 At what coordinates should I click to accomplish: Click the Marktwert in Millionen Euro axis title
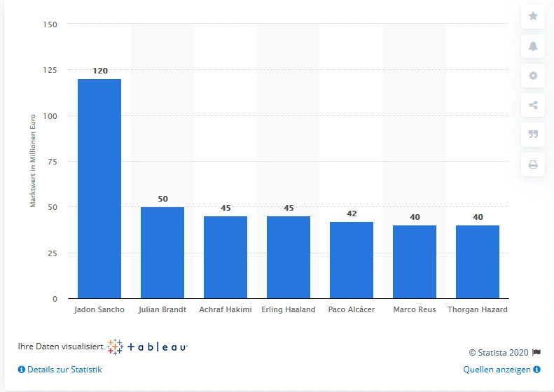tap(32, 162)
